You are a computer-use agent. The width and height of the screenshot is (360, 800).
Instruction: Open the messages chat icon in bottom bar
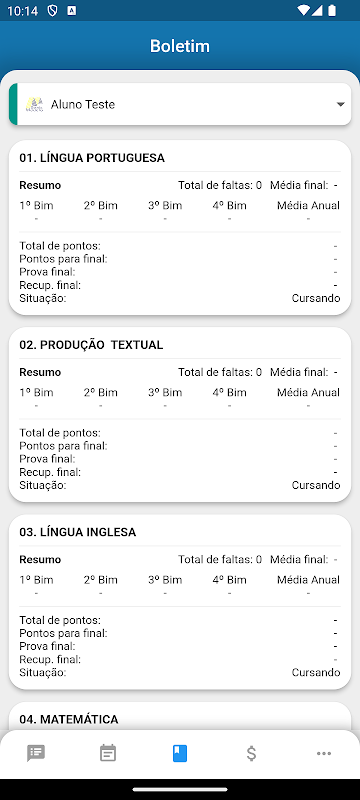click(36, 753)
